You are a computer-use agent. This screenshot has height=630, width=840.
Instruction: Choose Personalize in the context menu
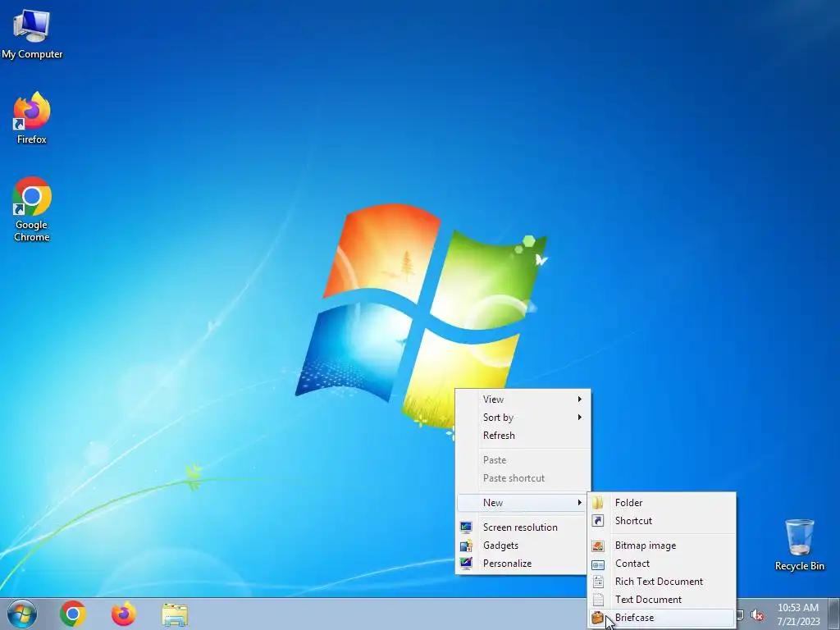(523, 564)
